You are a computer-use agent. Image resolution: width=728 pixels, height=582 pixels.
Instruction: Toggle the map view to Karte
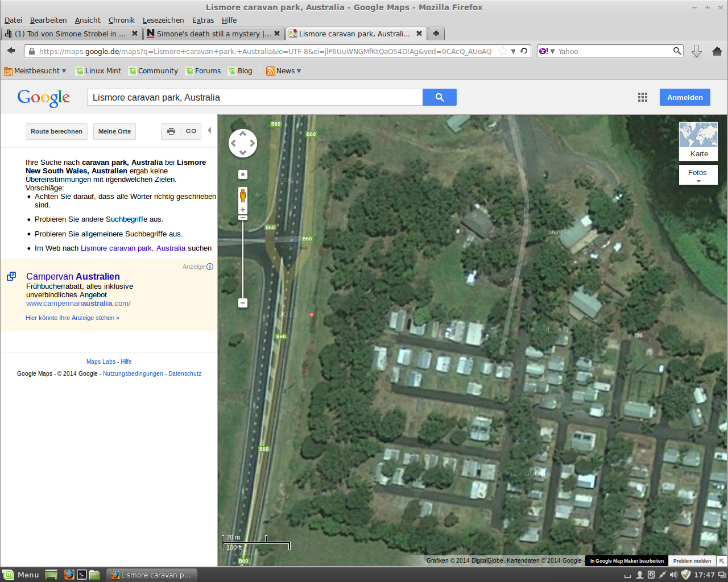tap(698, 142)
